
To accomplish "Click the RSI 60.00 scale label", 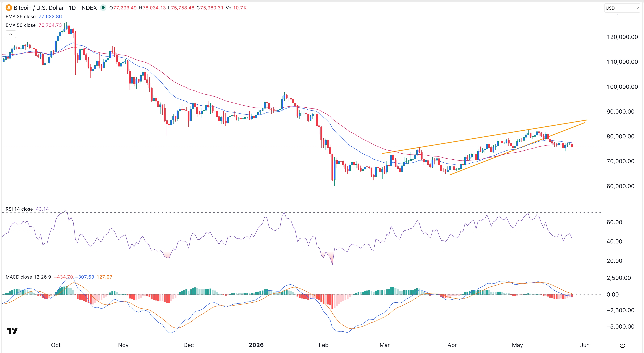I will [614, 222].
